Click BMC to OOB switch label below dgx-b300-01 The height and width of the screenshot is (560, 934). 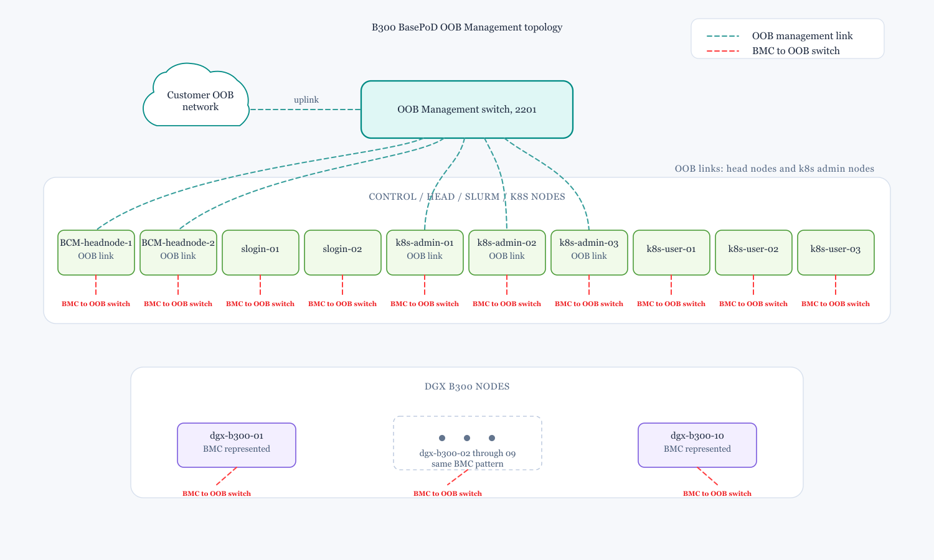point(217,493)
